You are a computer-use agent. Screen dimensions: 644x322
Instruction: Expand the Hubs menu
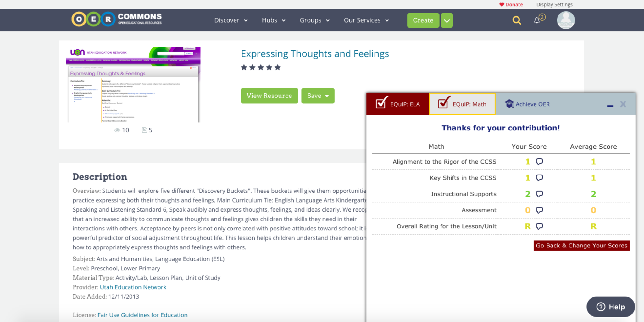[x=274, y=20]
